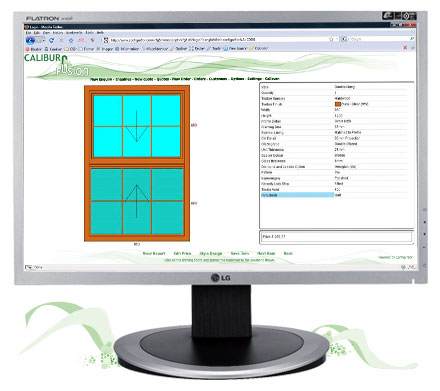
Task: Open the browser home page icon
Action: 71,40
